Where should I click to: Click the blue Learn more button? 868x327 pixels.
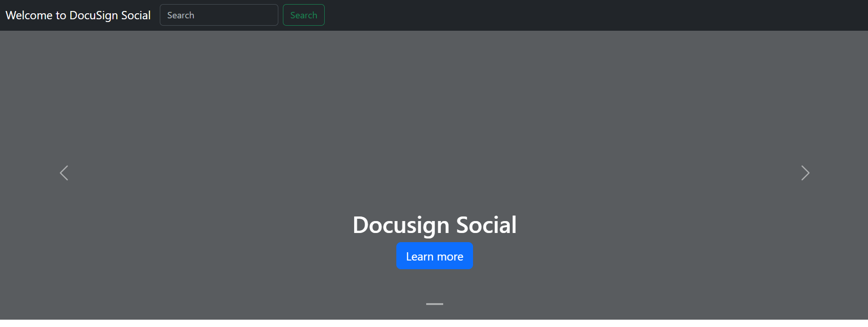(x=434, y=256)
